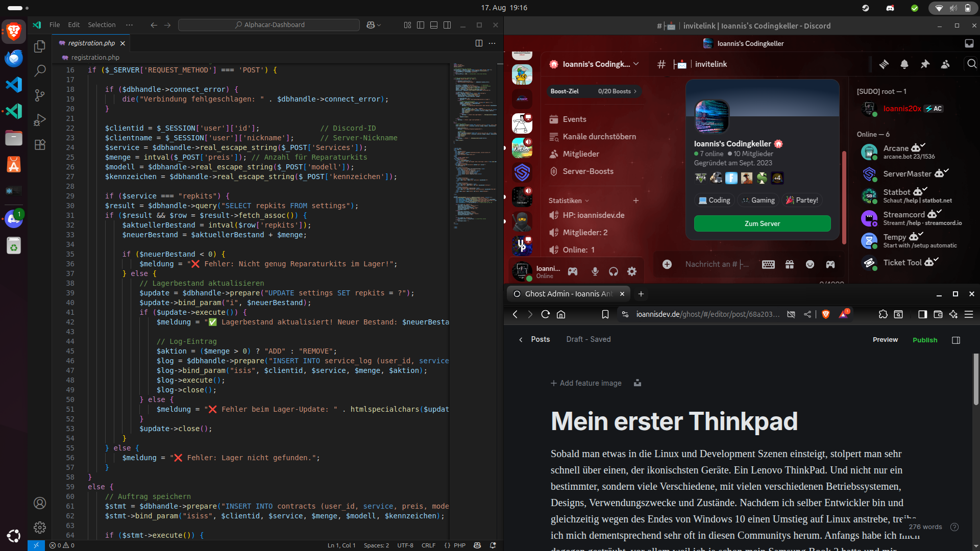Viewport: 980px width, 551px height.
Task: Open Discord inbox icon
Action: click(969, 43)
